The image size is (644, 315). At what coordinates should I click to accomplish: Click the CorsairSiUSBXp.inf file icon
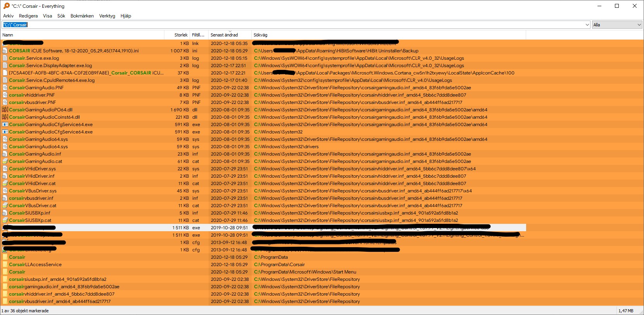5,213
